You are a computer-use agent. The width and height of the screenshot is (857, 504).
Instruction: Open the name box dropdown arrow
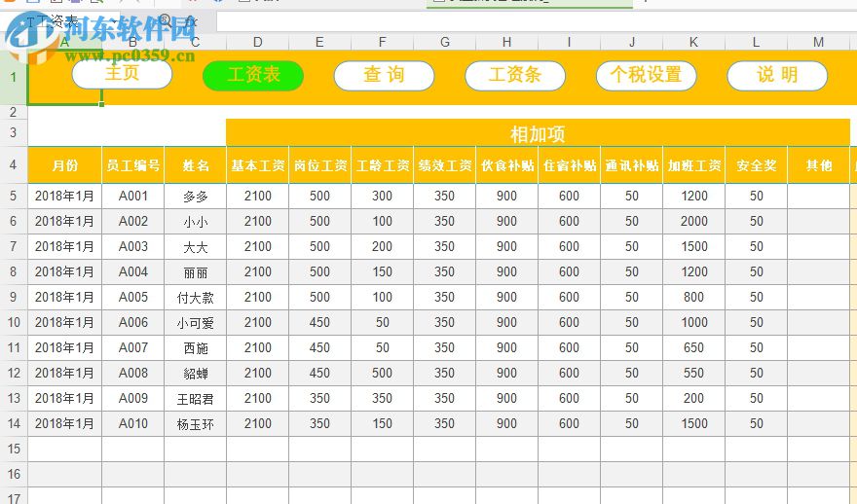click(x=113, y=21)
